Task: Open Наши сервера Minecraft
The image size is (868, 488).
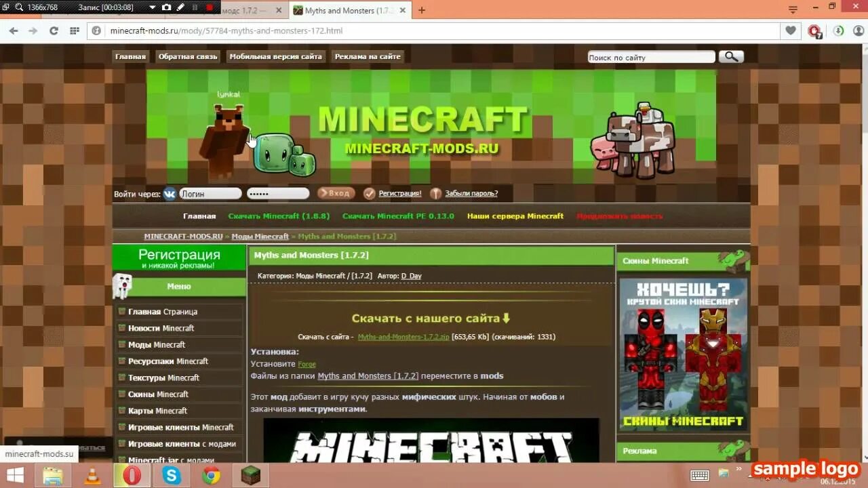Action: point(515,216)
